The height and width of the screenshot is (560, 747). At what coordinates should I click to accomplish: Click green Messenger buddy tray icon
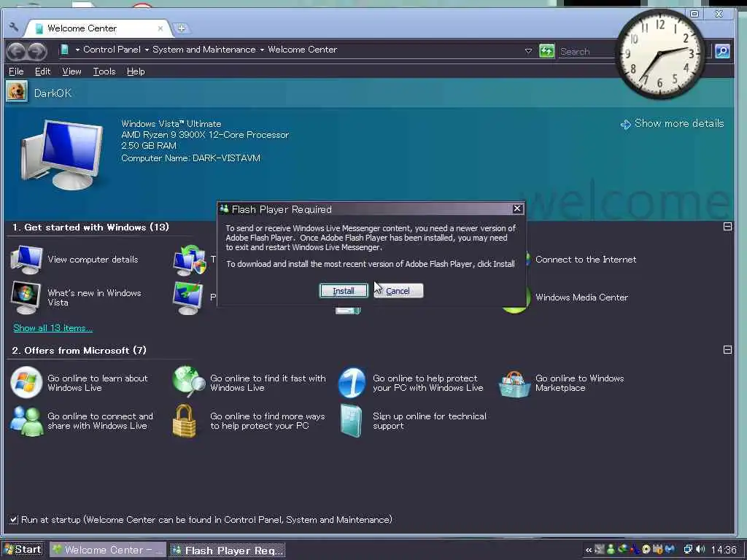coord(611,550)
